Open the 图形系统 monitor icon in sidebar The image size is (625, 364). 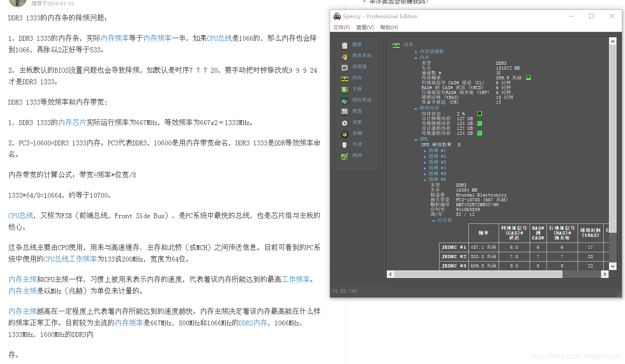point(344,100)
